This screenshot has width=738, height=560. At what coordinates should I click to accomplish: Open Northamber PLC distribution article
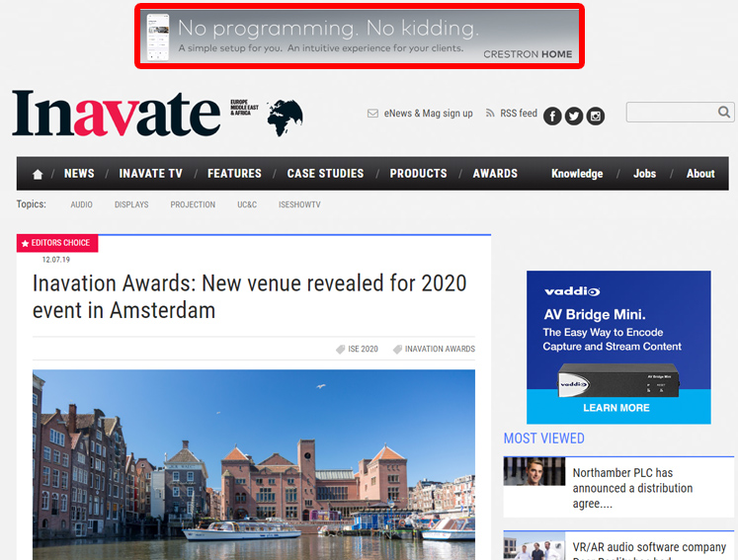632,488
